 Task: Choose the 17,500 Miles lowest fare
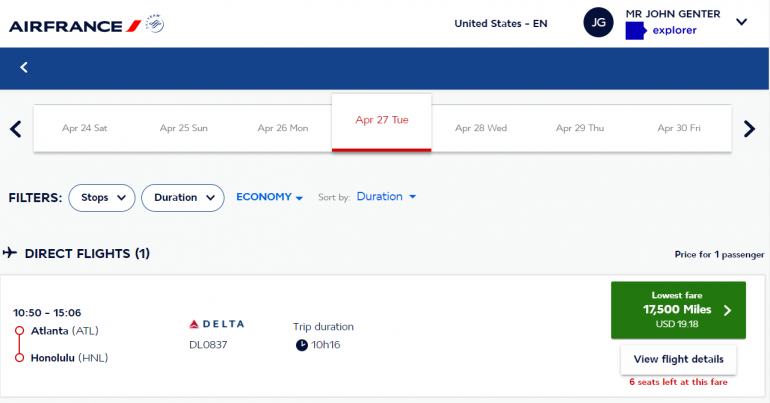pos(678,310)
